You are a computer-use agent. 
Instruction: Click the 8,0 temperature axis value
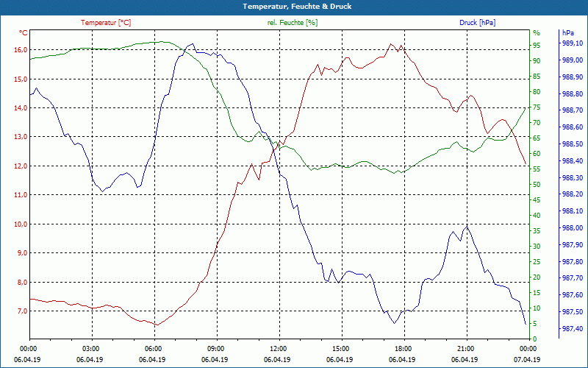point(22,283)
